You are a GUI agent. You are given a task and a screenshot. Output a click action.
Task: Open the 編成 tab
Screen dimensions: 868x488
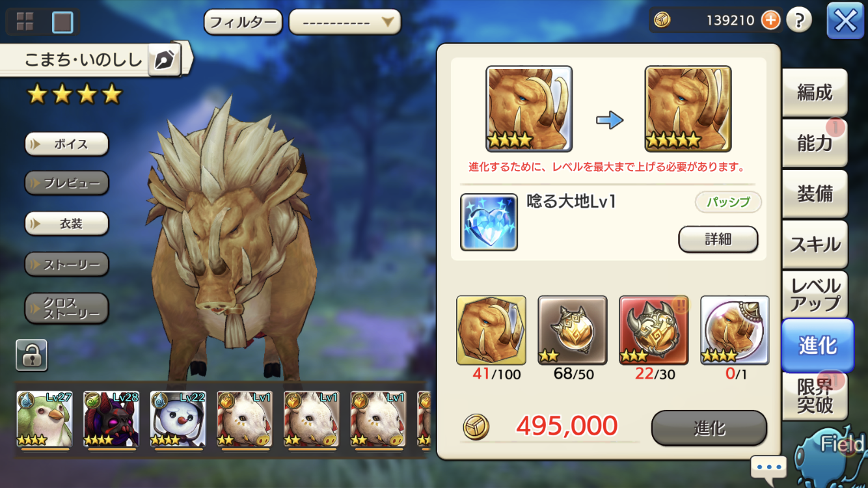(815, 93)
